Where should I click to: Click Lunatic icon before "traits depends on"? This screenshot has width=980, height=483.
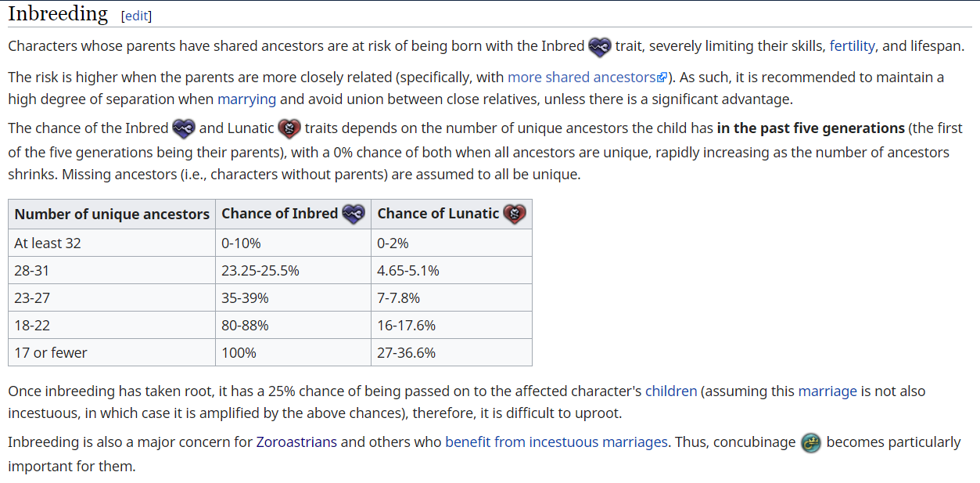point(289,128)
